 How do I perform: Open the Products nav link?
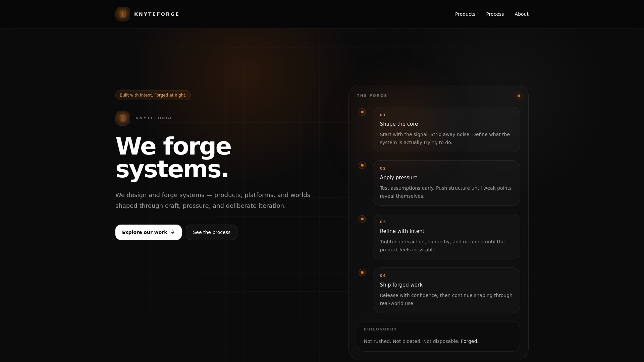pyautogui.click(x=465, y=14)
